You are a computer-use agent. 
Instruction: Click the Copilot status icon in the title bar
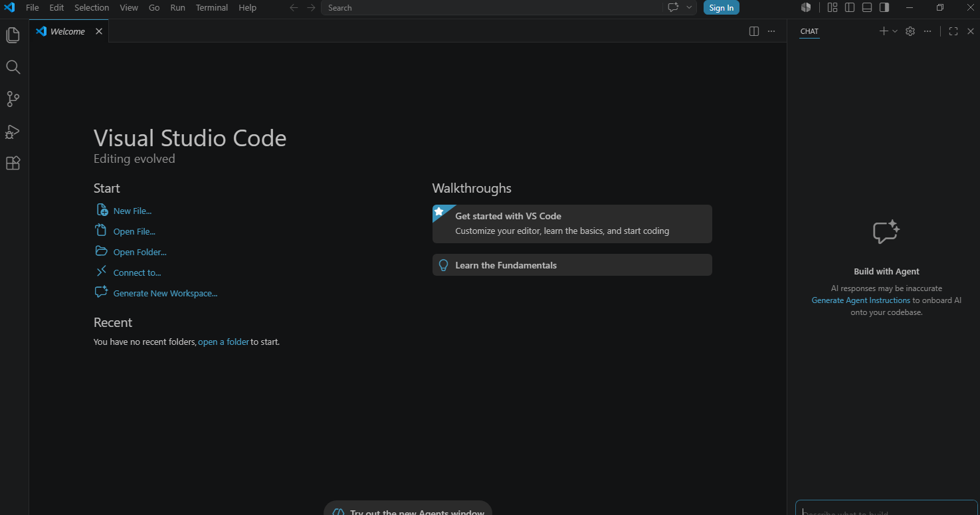coord(806,8)
